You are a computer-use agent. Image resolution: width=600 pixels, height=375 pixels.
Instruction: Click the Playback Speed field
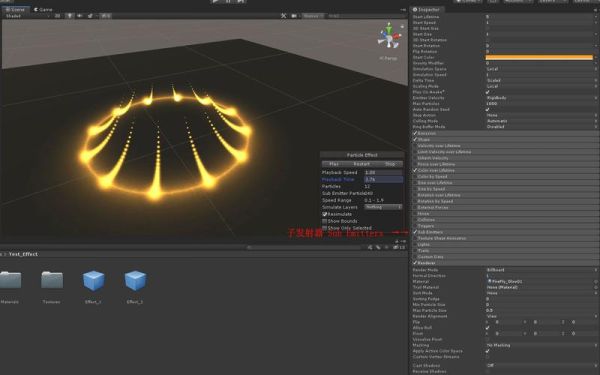tap(383, 173)
